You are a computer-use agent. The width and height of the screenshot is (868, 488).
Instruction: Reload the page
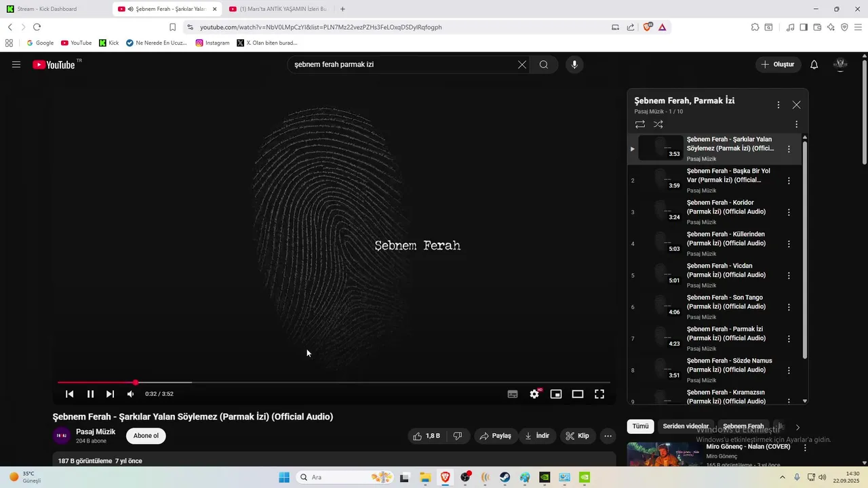(x=37, y=27)
